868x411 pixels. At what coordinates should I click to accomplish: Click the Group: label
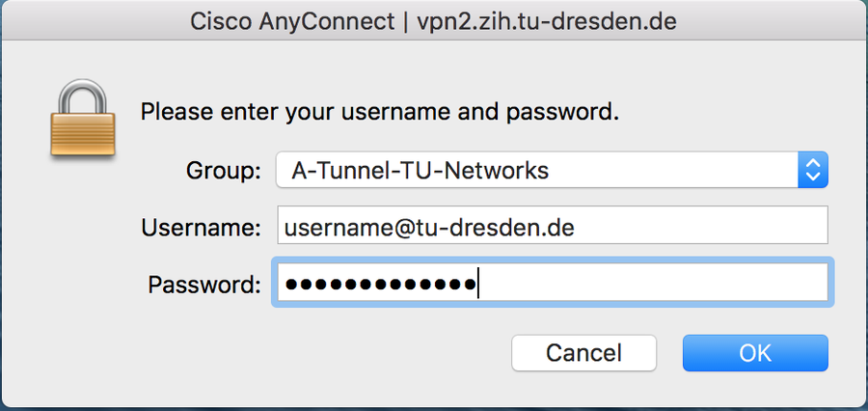point(223,171)
